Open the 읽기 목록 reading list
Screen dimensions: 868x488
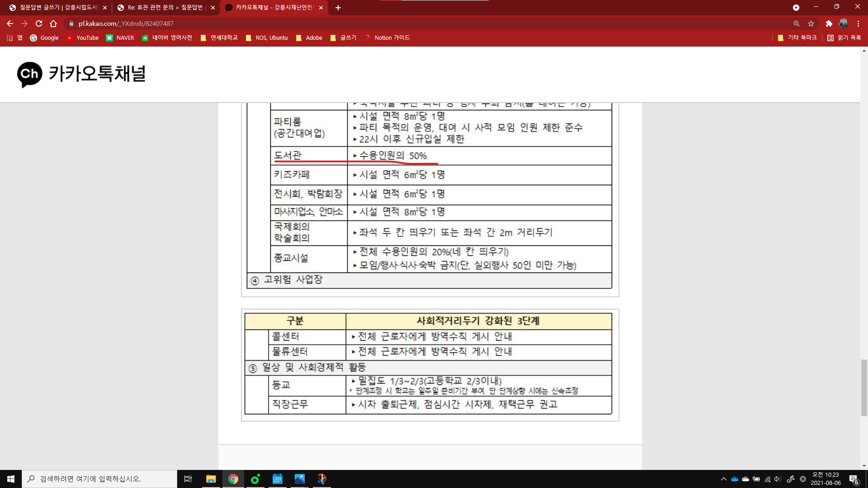tap(844, 38)
